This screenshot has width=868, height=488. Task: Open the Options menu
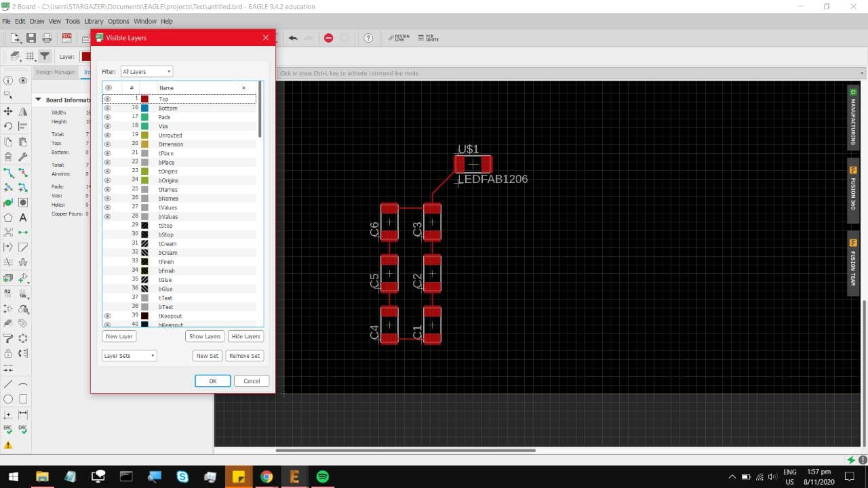point(119,21)
